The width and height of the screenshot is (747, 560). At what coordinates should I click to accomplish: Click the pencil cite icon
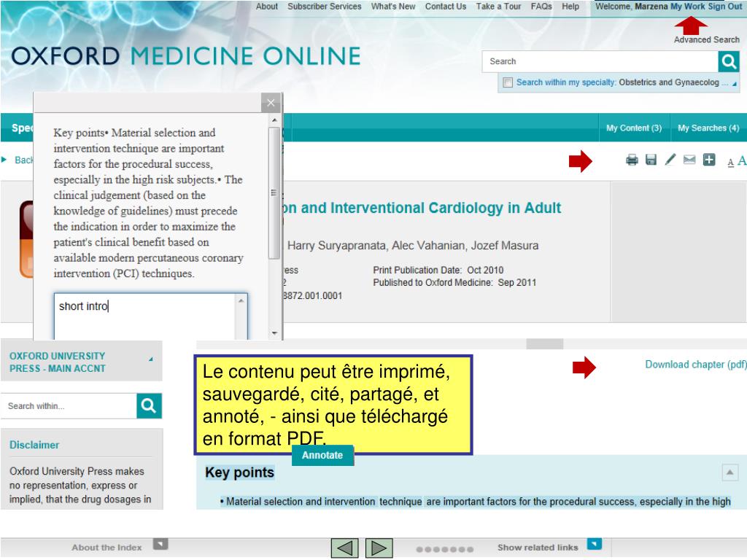click(670, 160)
